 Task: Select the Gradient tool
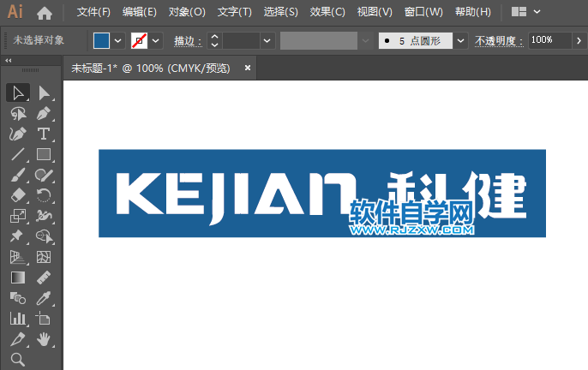(17, 277)
